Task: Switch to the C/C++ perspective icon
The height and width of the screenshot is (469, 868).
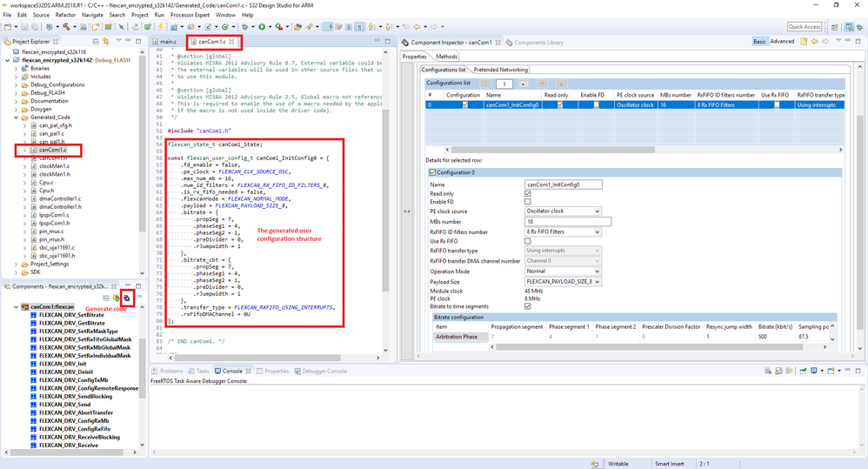Action: (x=849, y=27)
